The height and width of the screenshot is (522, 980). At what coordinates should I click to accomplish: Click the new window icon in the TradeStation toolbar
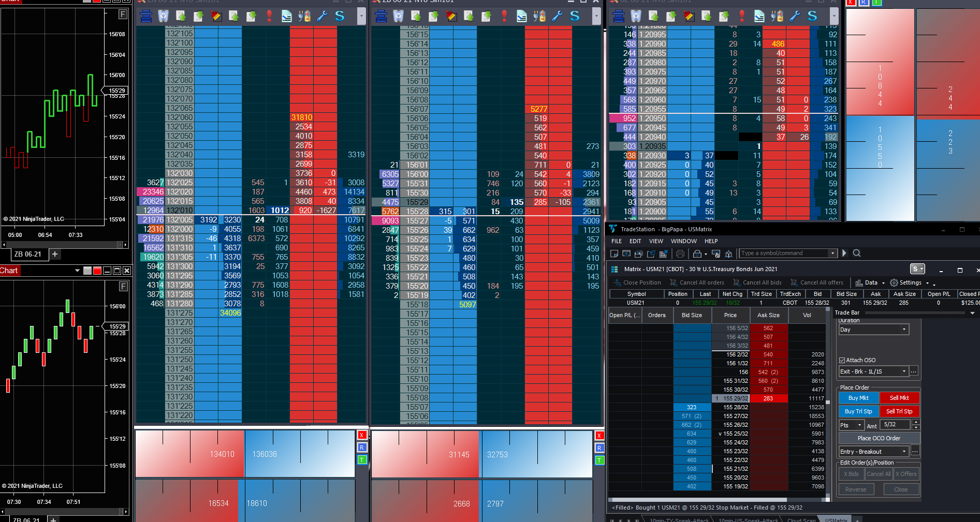(615, 253)
